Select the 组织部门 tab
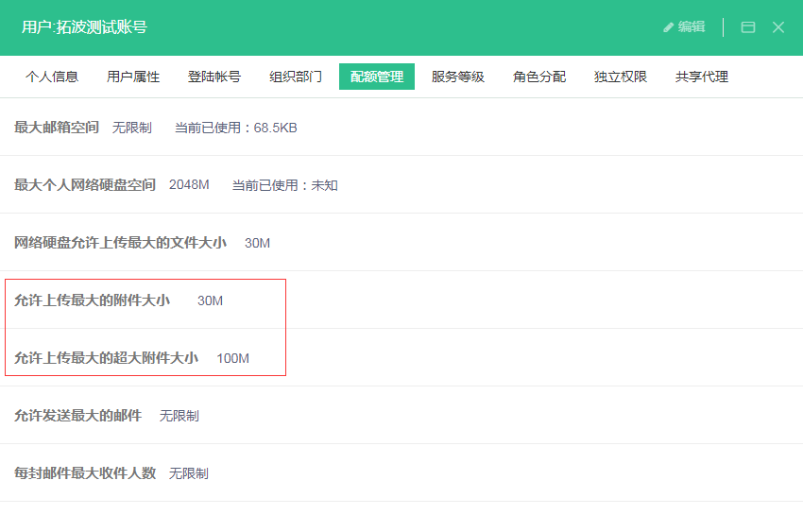This screenshot has height=532, width=803. coord(296,77)
